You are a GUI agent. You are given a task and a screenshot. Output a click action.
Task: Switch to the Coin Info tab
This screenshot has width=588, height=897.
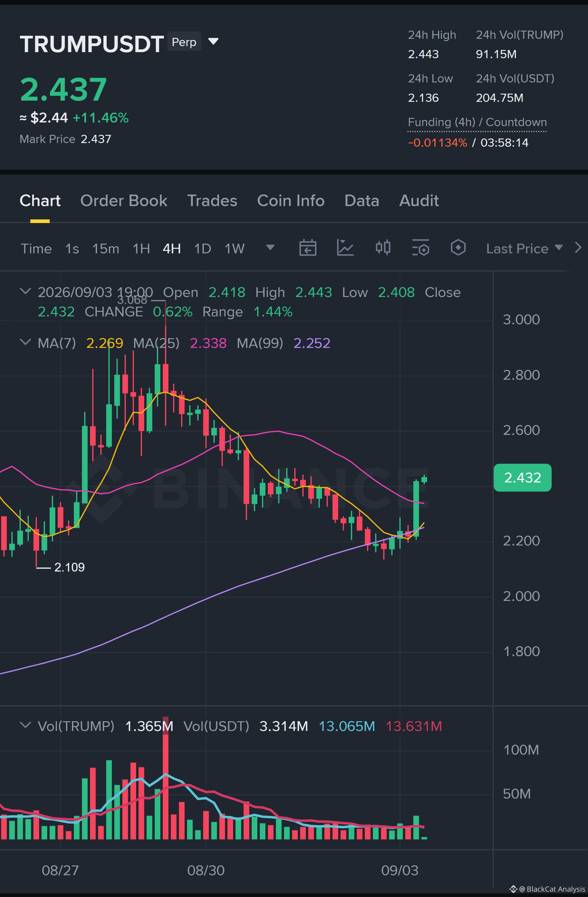pyautogui.click(x=291, y=201)
